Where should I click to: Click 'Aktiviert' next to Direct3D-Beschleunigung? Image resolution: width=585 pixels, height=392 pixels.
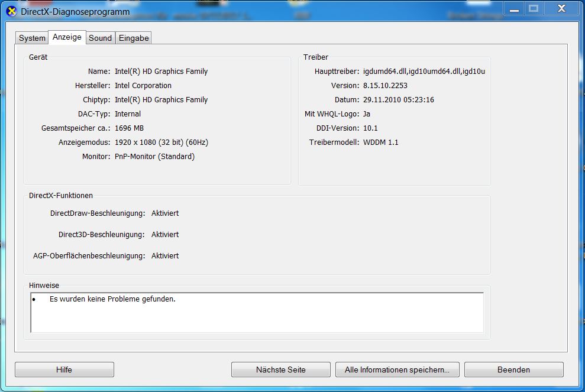coord(165,234)
